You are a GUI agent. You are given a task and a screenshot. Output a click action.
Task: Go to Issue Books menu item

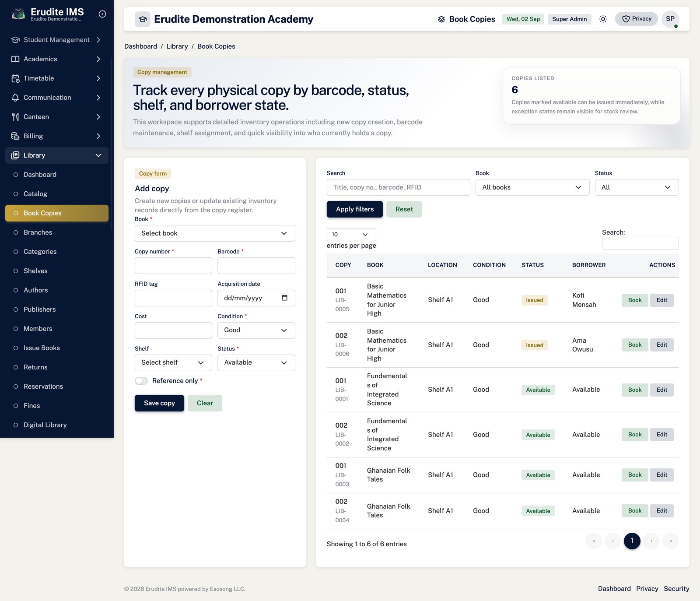pos(57,348)
